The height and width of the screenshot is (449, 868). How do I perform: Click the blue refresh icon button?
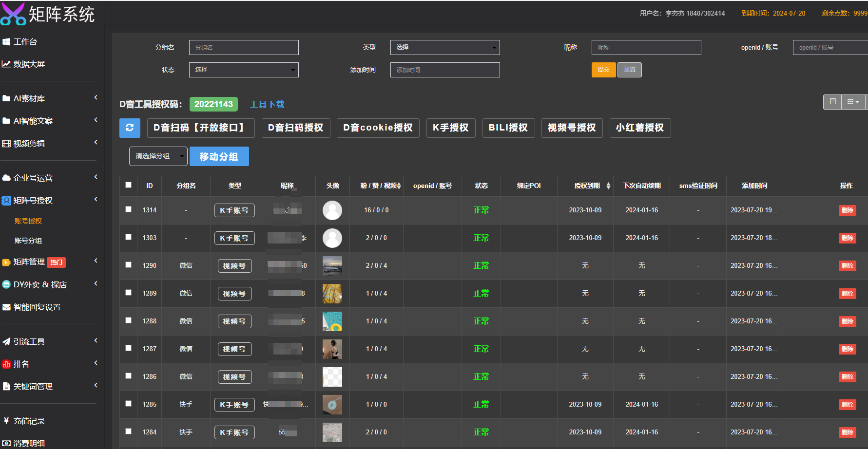(130, 128)
